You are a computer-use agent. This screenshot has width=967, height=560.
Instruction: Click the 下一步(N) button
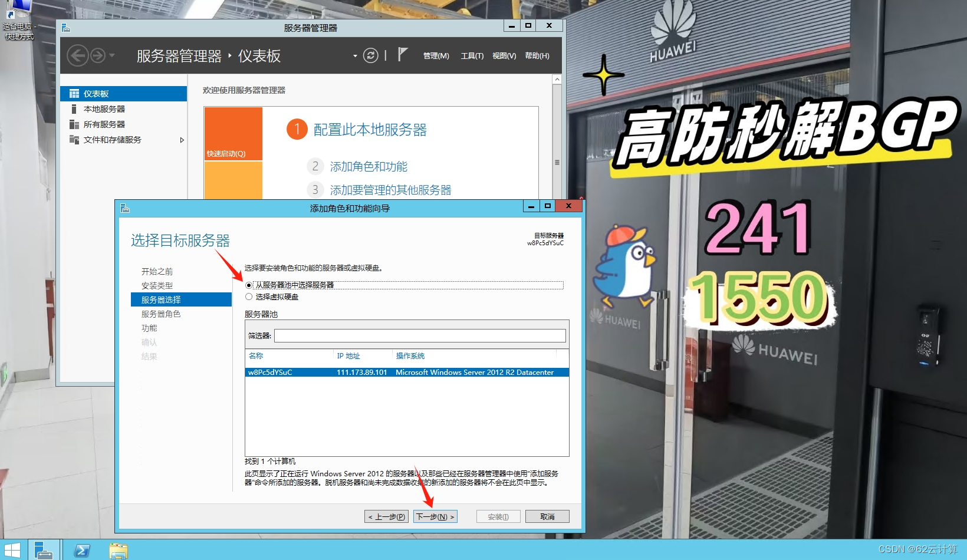click(435, 517)
